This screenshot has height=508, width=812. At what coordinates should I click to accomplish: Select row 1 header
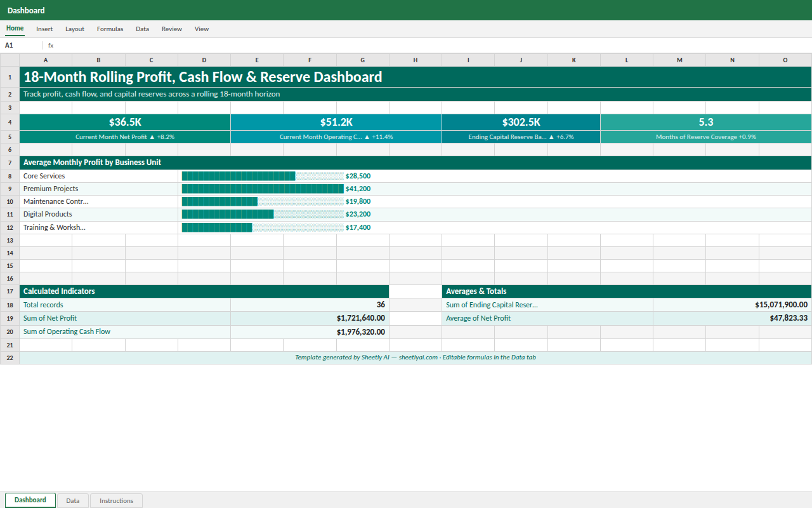10,77
